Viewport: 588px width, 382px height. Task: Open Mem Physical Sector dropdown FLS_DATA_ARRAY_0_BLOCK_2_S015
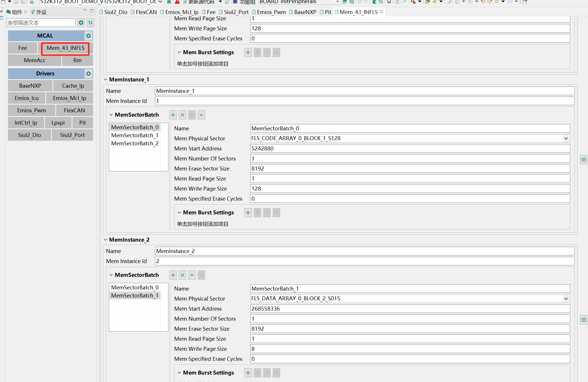[x=566, y=299]
